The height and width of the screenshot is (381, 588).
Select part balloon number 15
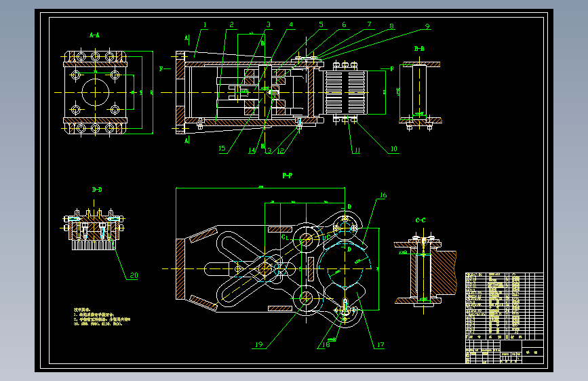[x=222, y=148]
